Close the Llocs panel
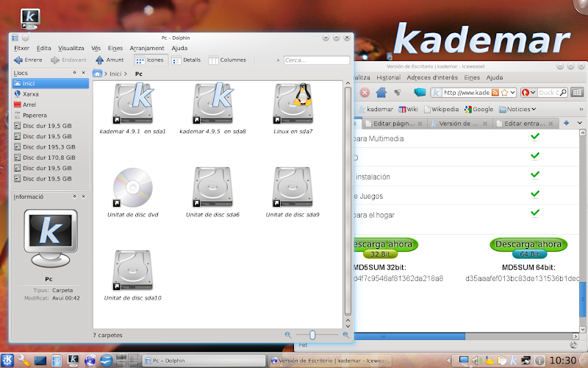The width and height of the screenshot is (588, 368). (83, 72)
